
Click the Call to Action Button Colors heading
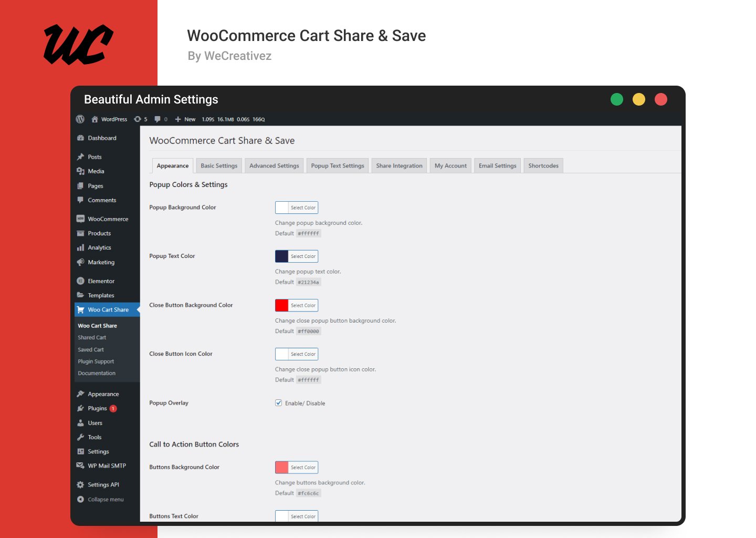(x=194, y=444)
